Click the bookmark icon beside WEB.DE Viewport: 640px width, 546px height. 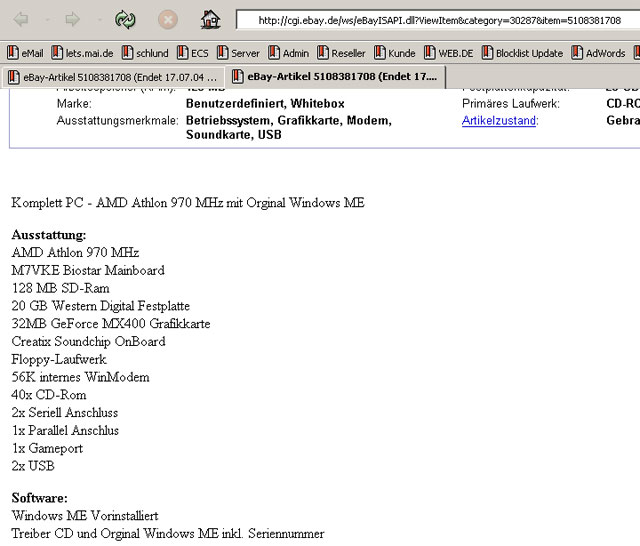click(430, 53)
